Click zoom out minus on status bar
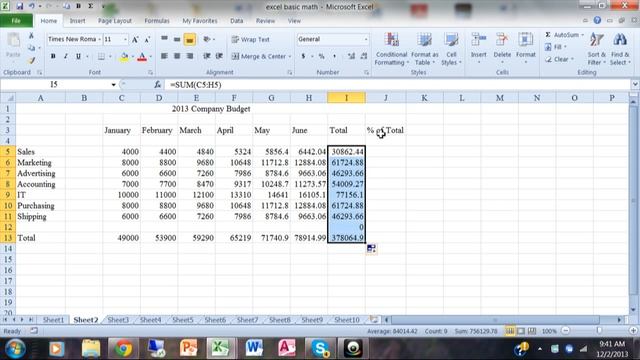 [565, 331]
